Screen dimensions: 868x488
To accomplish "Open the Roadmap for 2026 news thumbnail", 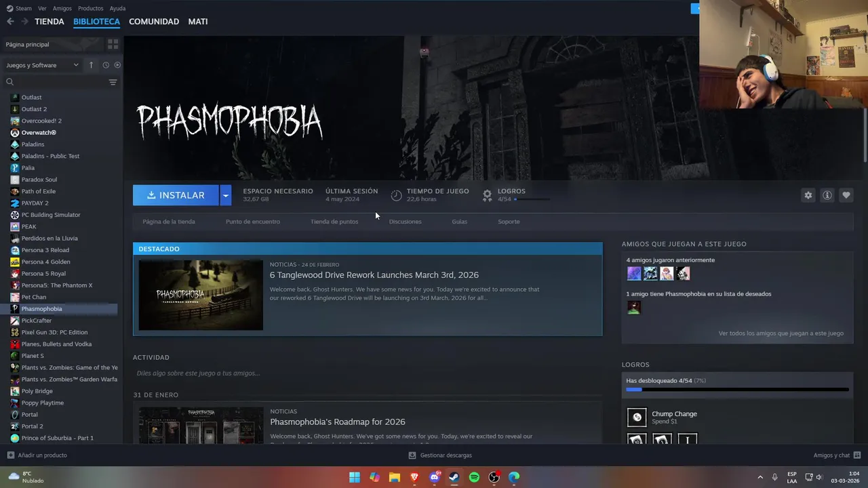I will click(x=201, y=426).
